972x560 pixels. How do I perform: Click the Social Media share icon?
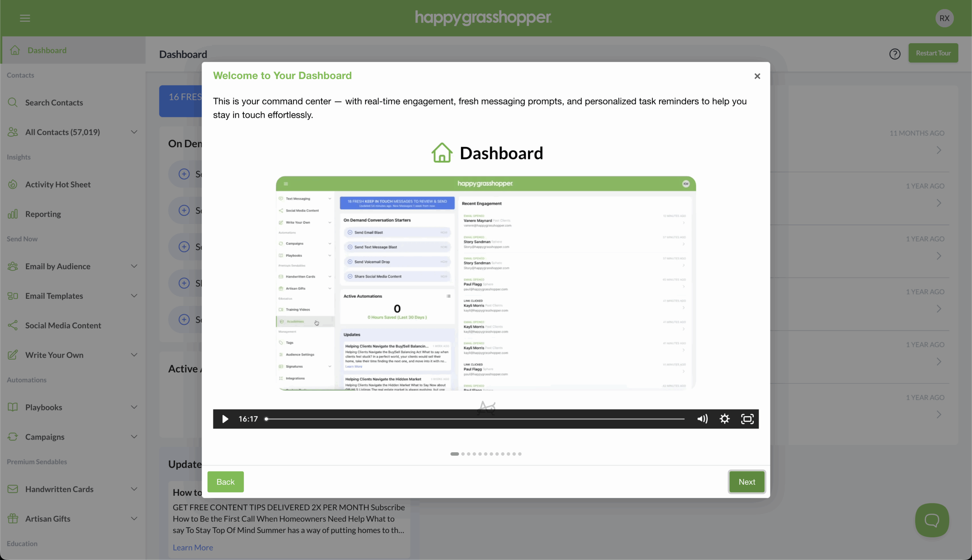(x=13, y=325)
